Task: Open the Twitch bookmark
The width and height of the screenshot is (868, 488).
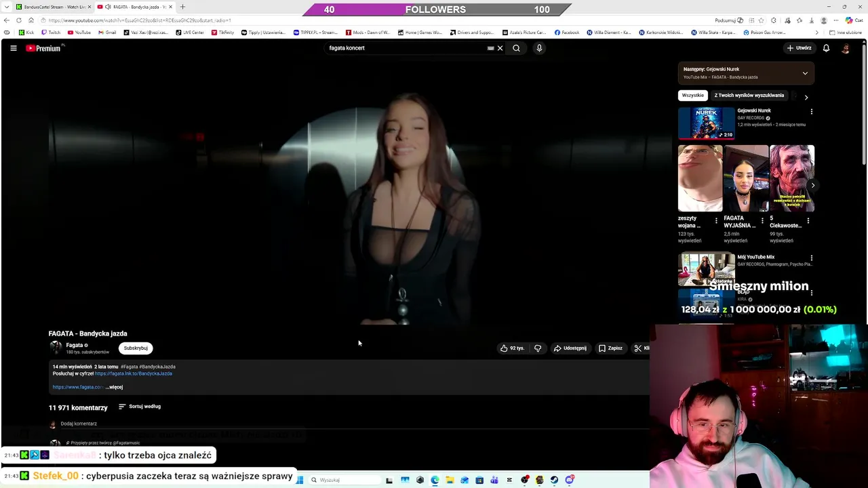Action: tap(51, 33)
